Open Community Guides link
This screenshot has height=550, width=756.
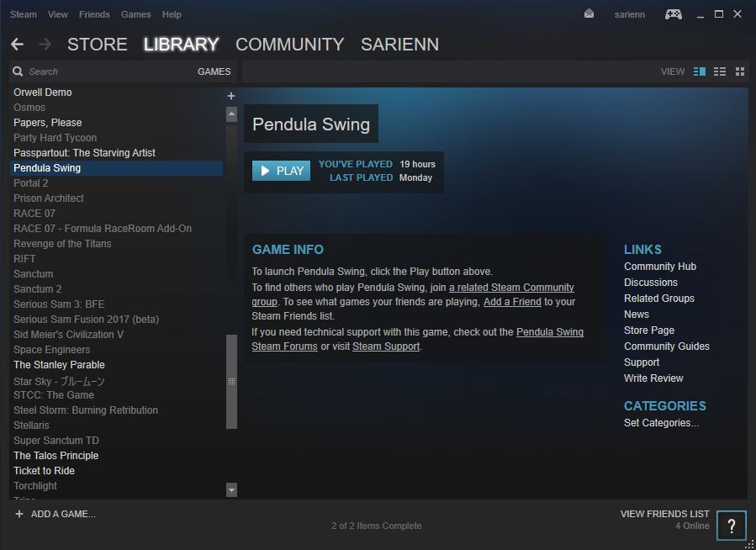point(667,346)
